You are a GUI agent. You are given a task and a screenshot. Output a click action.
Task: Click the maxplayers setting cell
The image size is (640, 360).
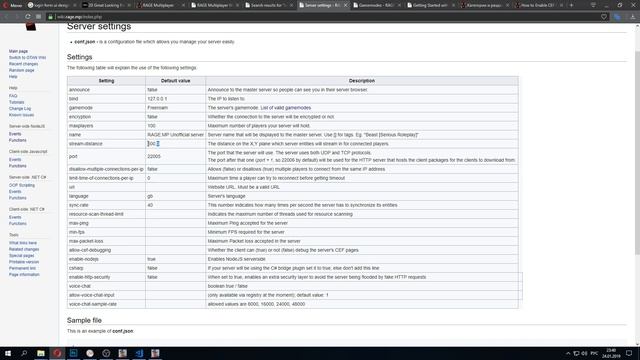click(x=106, y=126)
